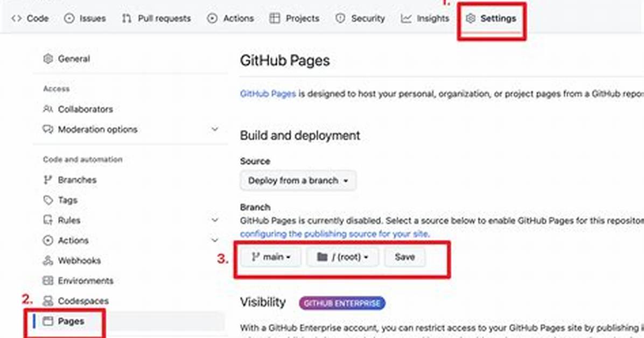644x338 pixels.
Task: Click the webhook icon beside Webhooks
Action: (x=48, y=260)
